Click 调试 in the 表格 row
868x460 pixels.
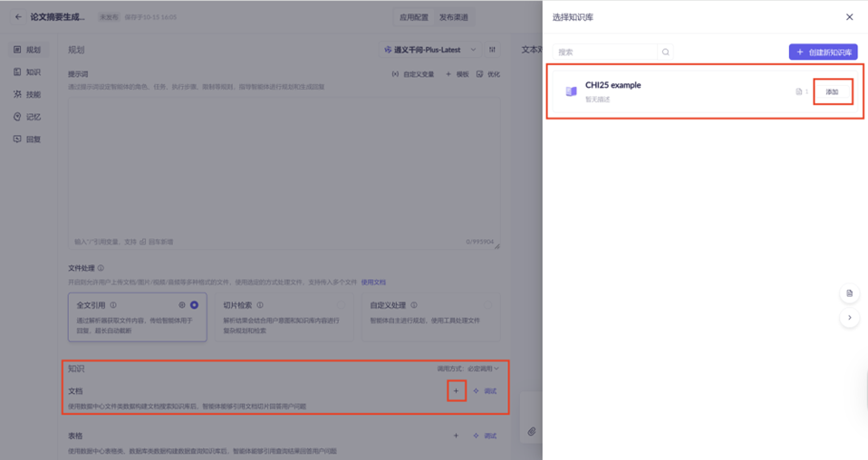[485, 436]
